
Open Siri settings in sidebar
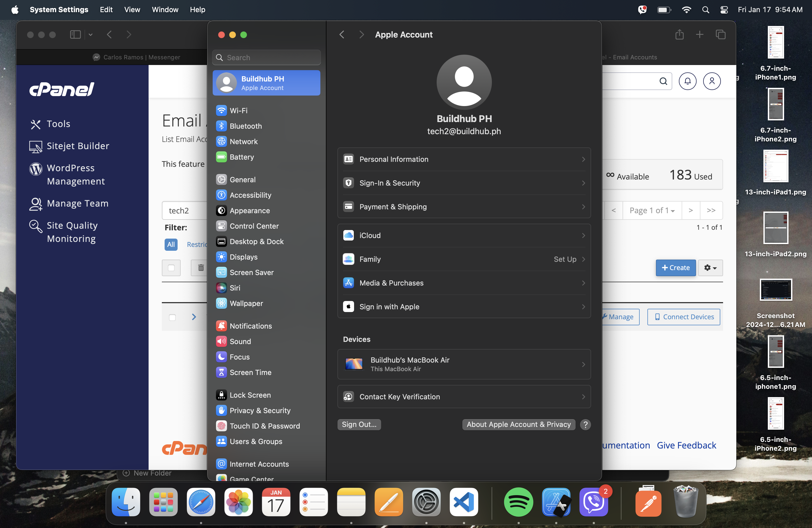[x=234, y=288]
